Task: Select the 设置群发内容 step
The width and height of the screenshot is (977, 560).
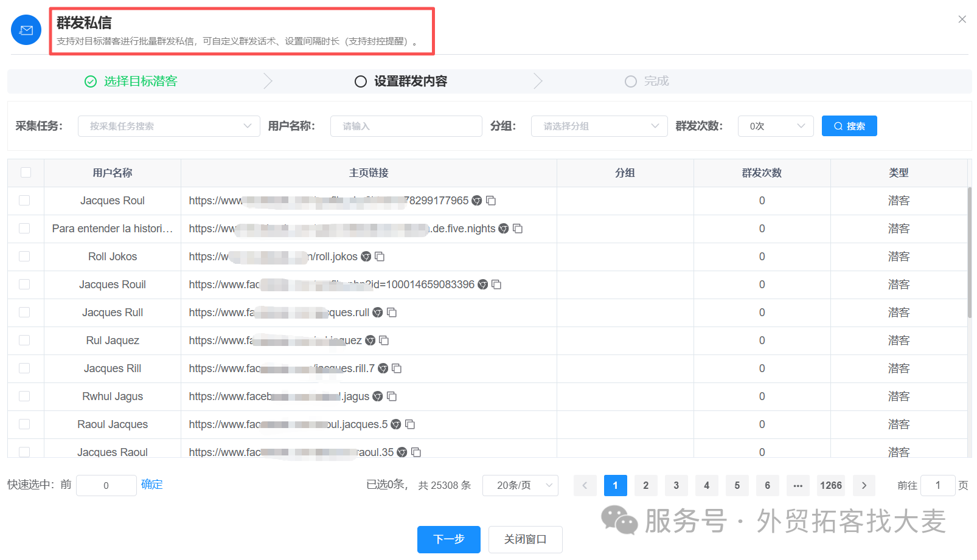Action: (401, 81)
